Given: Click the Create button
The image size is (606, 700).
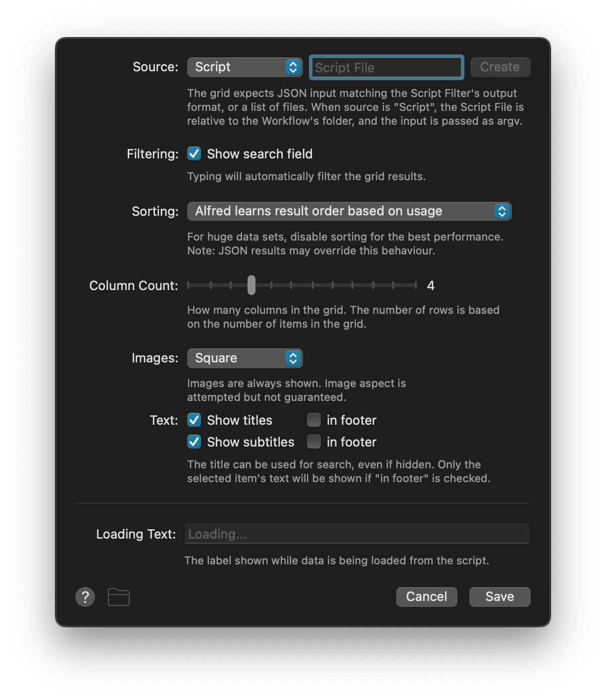Looking at the screenshot, I should click(500, 67).
